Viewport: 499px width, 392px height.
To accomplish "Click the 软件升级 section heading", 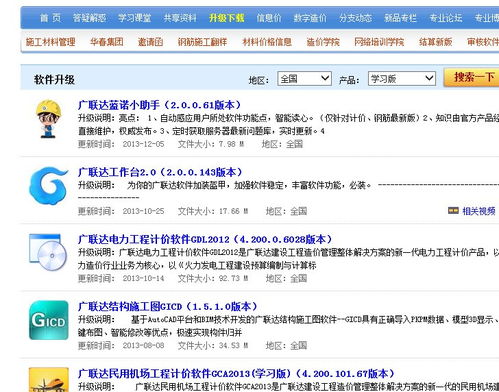I will tap(54, 80).
